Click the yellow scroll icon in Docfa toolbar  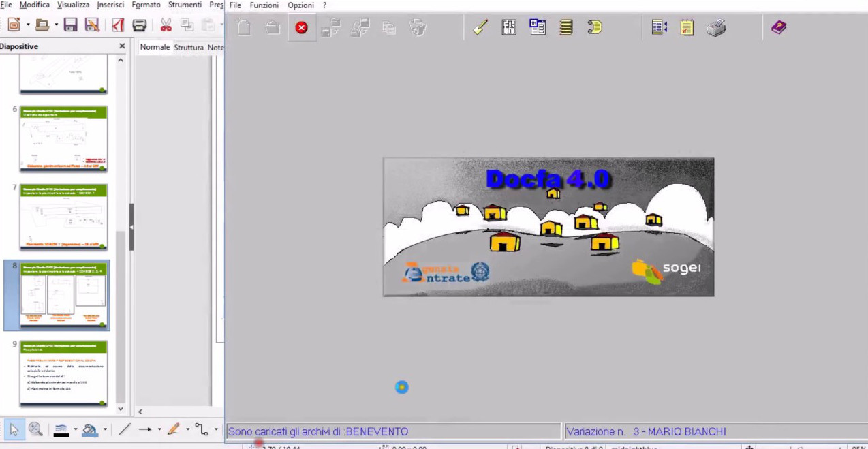(x=595, y=28)
